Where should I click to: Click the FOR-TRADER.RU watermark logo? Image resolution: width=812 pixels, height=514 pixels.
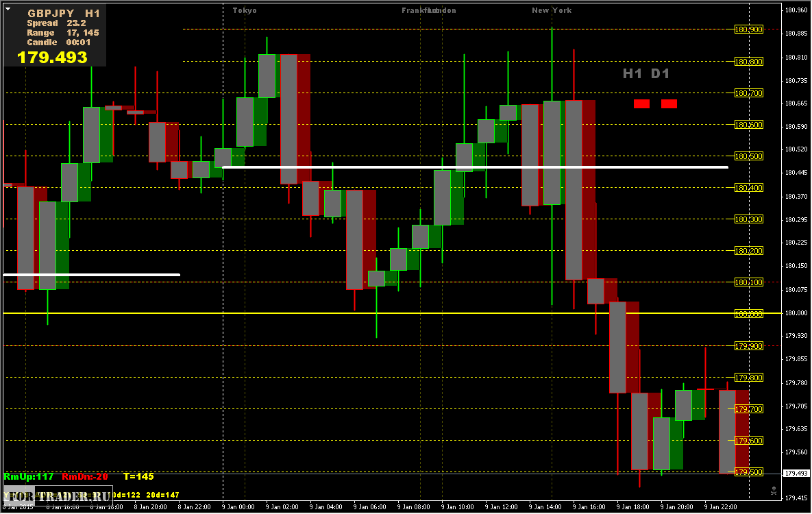coord(58,496)
